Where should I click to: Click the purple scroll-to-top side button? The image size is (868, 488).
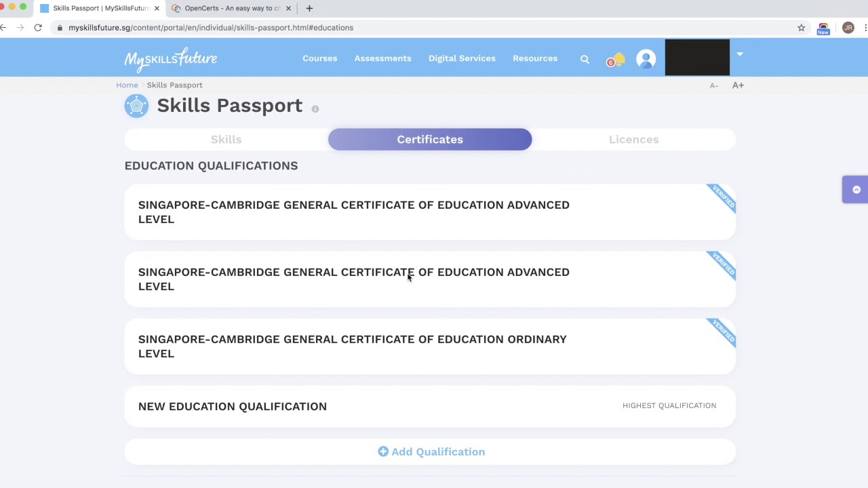tap(856, 190)
